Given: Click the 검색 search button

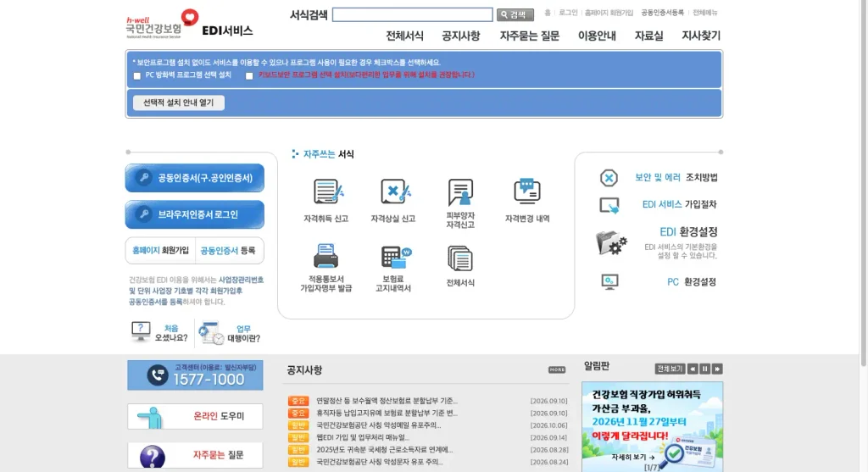Looking at the screenshot, I should point(515,15).
